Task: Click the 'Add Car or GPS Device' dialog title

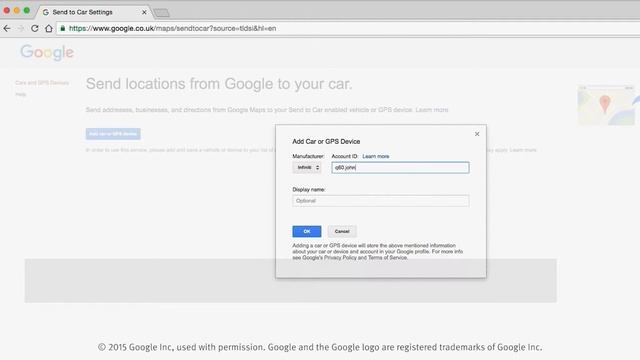Action: click(x=326, y=141)
